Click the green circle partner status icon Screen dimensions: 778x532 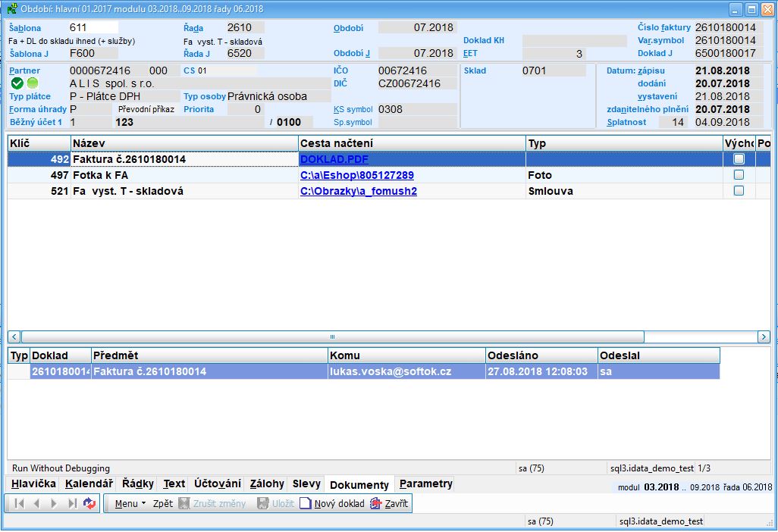click(33, 83)
